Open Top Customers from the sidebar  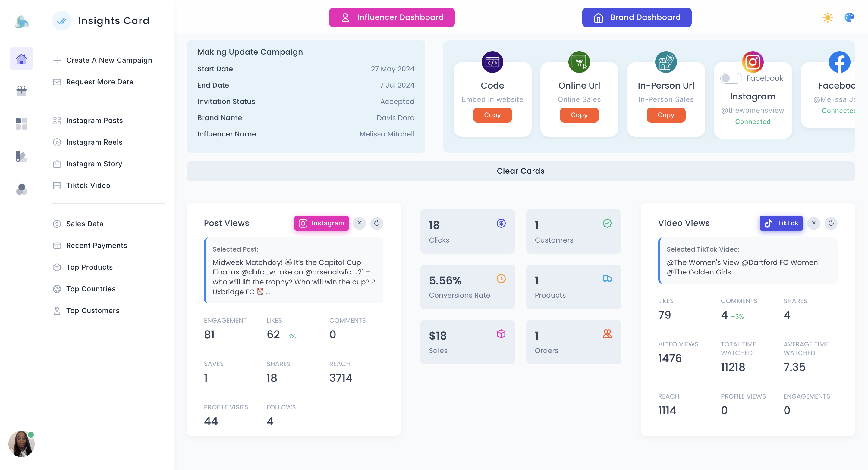[x=92, y=310]
